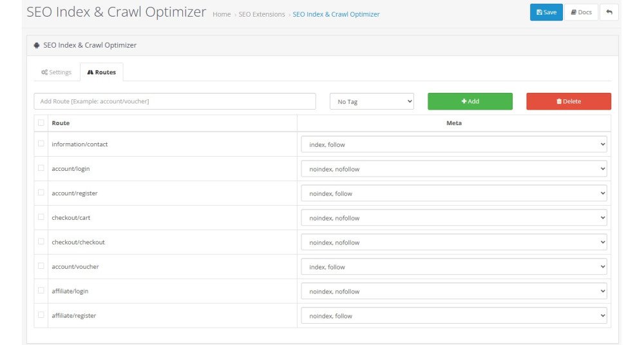Viewport: 644px width, 345px height.
Task: Focus the Add Route text field
Action: (175, 101)
